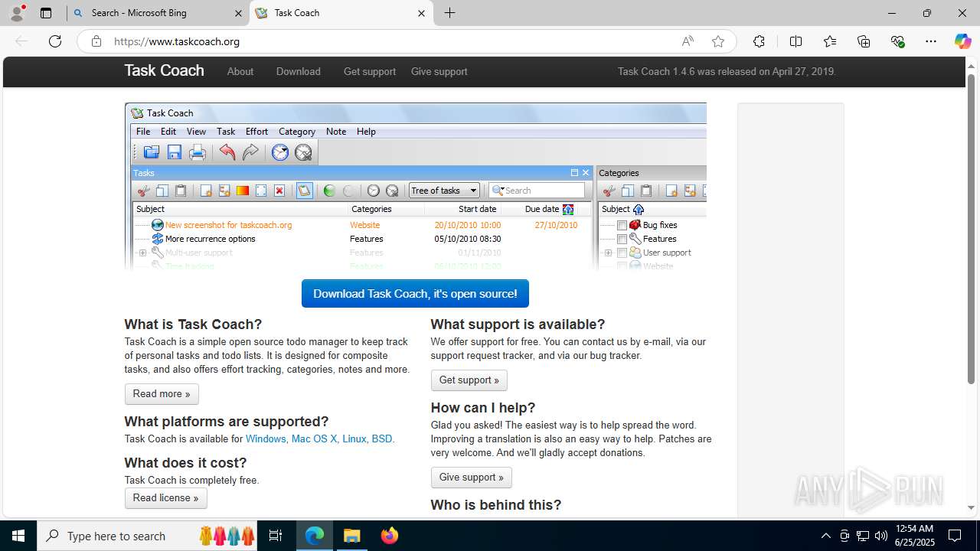Open File Explorer from taskbar
Viewport: 980px width, 551px height.
tap(351, 536)
